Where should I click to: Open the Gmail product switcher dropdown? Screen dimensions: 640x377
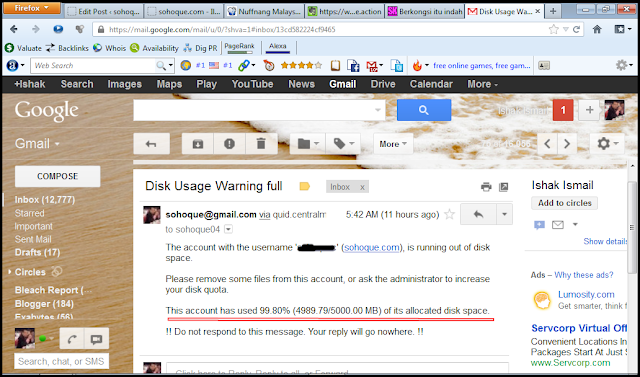pos(37,144)
